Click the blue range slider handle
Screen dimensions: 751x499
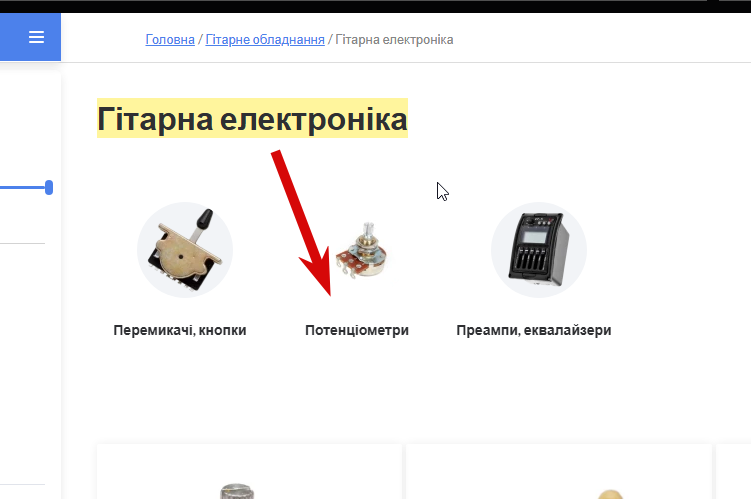(x=49, y=187)
